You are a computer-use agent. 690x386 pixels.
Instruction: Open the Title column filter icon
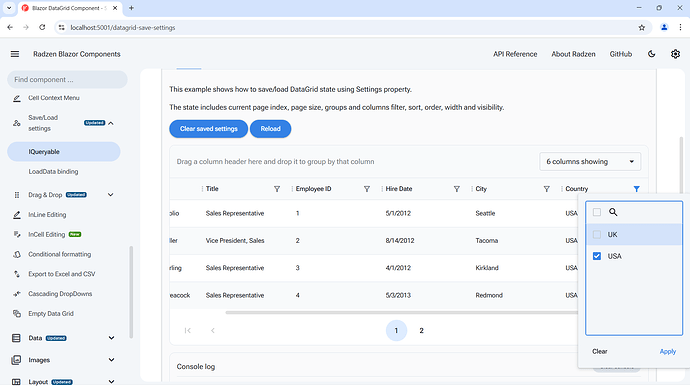(277, 189)
